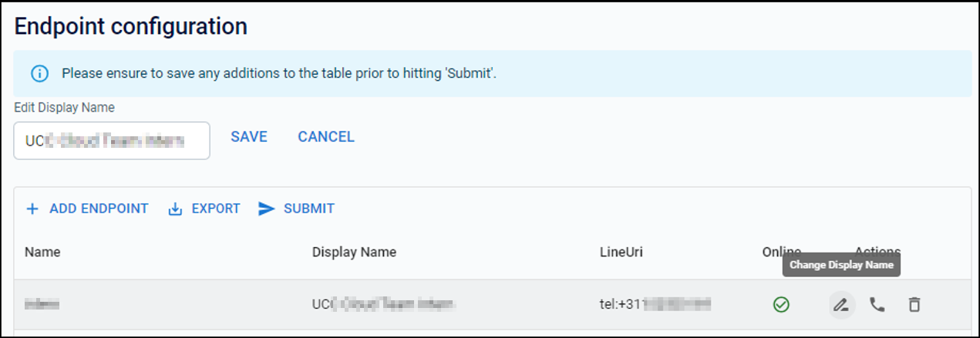The height and width of the screenshot is (338, 980).
Task: Add a new endpoint with the plus button
Action: (x=87, y=209)
